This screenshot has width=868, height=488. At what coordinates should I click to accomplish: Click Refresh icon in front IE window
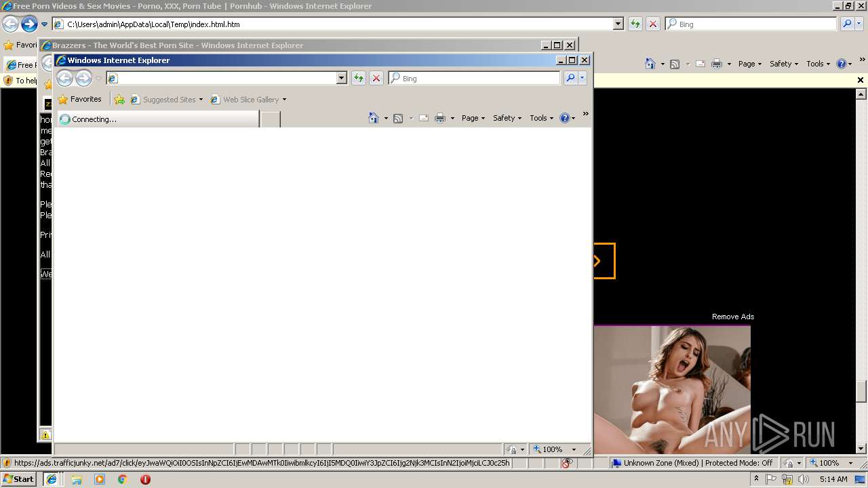[359, 79]
